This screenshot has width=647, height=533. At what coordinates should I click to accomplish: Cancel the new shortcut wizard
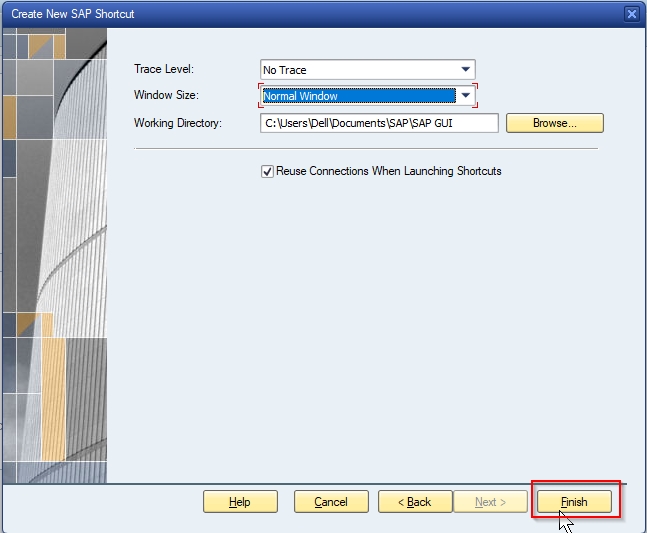(x=331, y=502)
